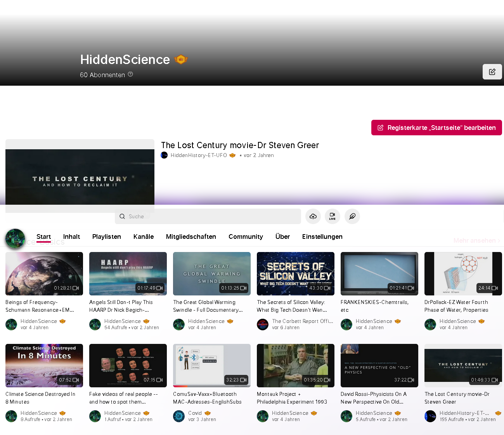Click title "The Great Global Warming Swindle"
The image size is (504, 435).
coord(208,306)
